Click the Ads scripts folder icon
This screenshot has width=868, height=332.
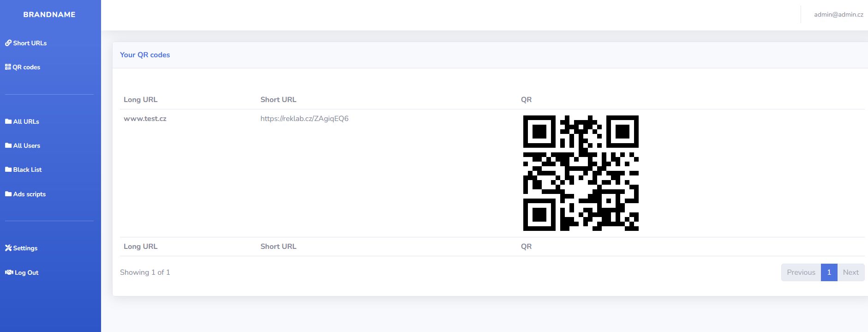pos(8,194)
